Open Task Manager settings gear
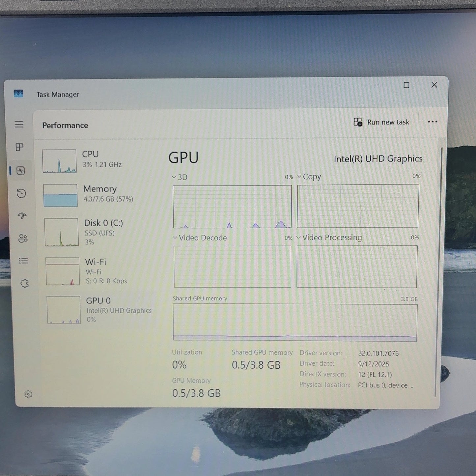The width and height of the screenshot is (476, 476). [x=28, y=394]
